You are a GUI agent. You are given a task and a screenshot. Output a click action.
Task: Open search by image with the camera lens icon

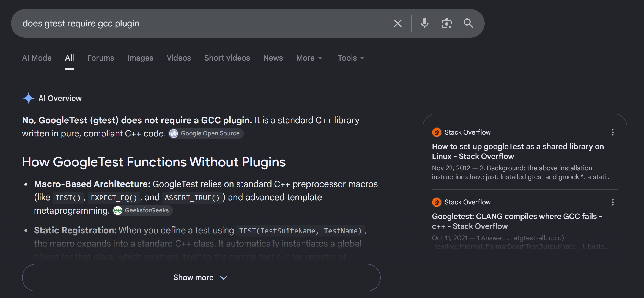coord(446,23)
